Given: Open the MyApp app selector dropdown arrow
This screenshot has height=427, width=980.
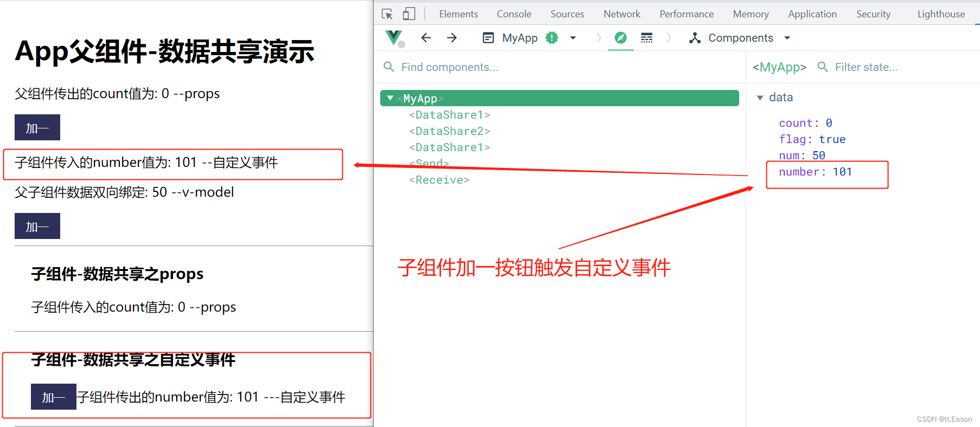Looking at the screenshot, I should point(573,38).
